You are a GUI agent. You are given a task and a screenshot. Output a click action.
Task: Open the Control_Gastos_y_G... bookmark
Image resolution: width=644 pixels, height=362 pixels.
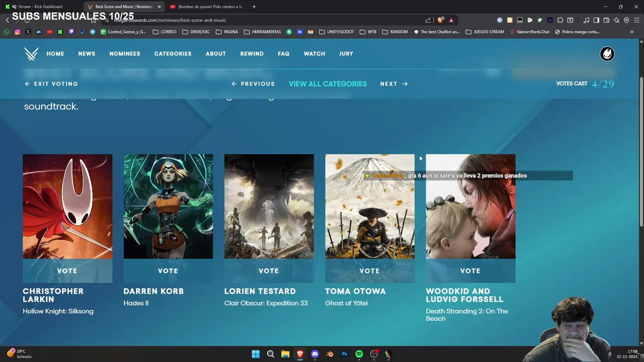[123, 32]
